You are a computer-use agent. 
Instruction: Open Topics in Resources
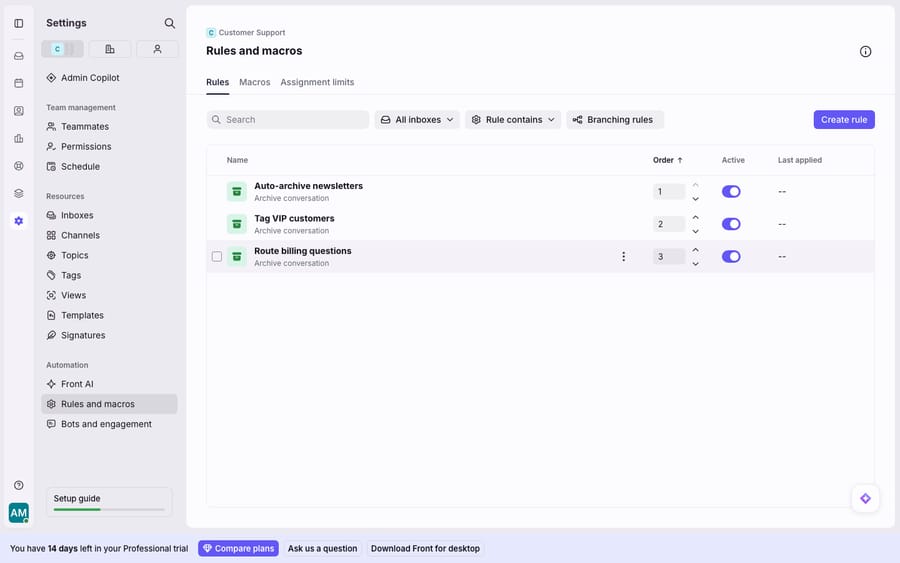coord(109,255)
